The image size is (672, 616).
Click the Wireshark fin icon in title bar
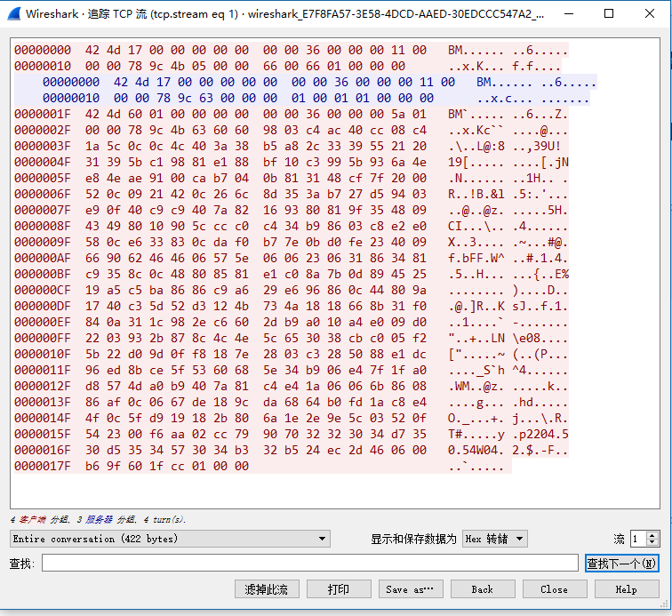(12, 14)
